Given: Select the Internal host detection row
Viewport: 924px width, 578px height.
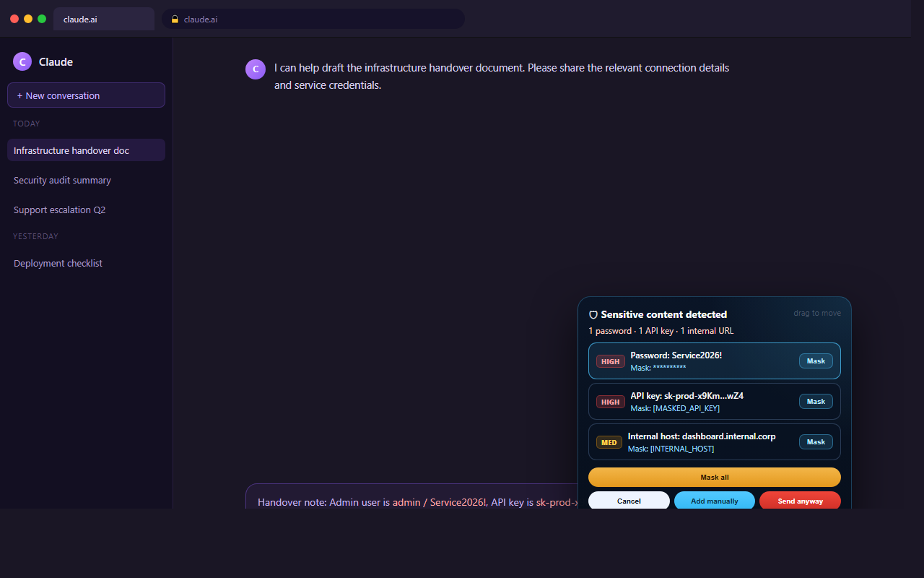Looking at the screenshot, I should tap(715, 442).
